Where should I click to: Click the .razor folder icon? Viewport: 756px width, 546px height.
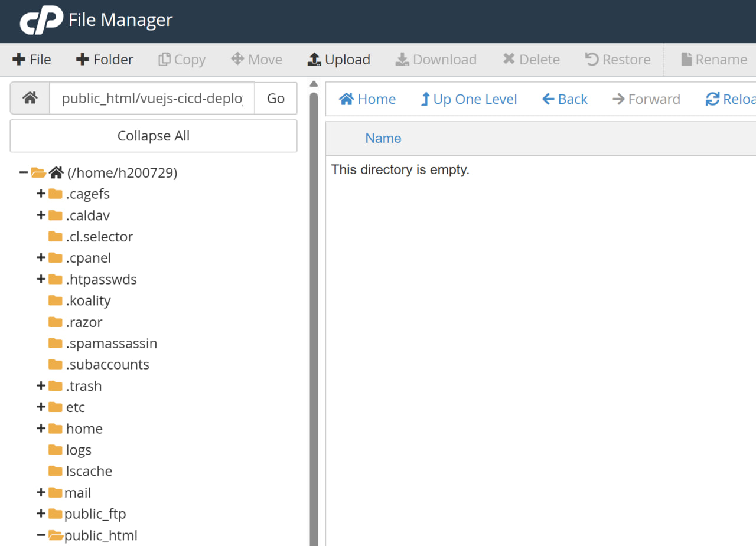[x=56, y=321]
